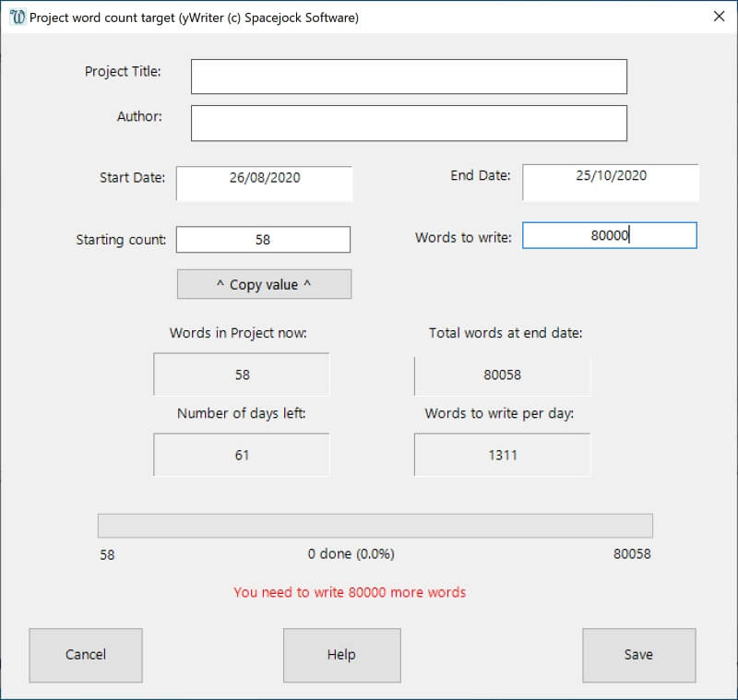The width and height of the screenshot is (738, 700).
Task: Click inside the Words to write field
Action: (x=609, y=235)
